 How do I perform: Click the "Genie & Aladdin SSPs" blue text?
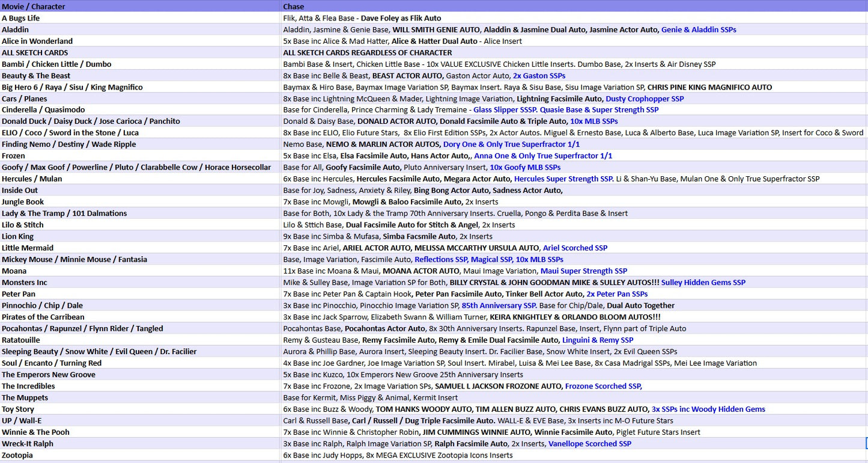(x=699, y=29)
